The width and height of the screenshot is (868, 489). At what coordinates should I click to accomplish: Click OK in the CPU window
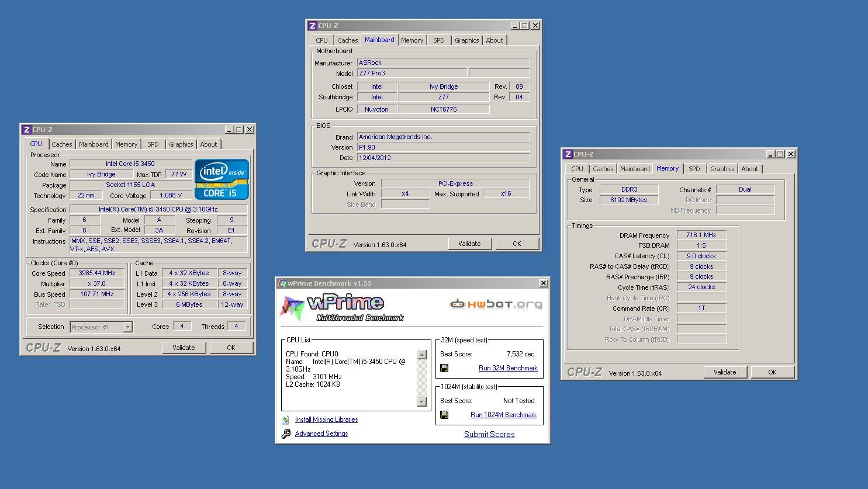pyautogui.click(x=231, y=348)
